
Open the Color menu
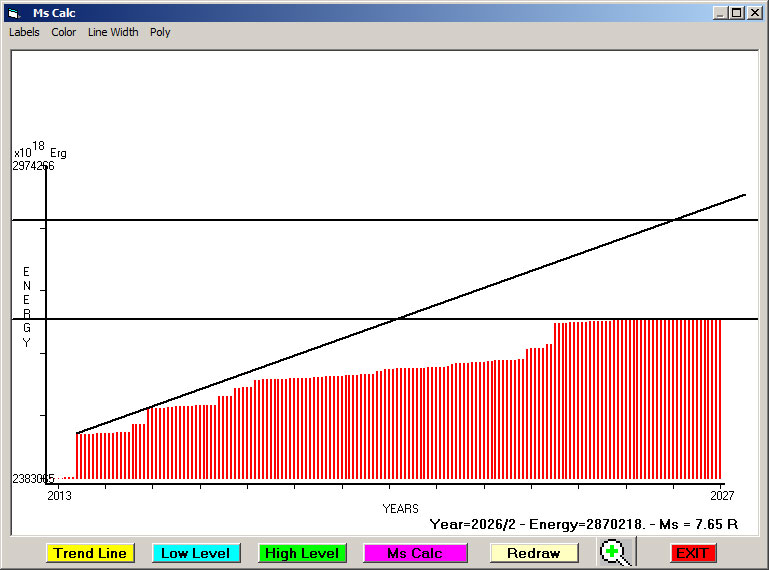click(64, 32)
